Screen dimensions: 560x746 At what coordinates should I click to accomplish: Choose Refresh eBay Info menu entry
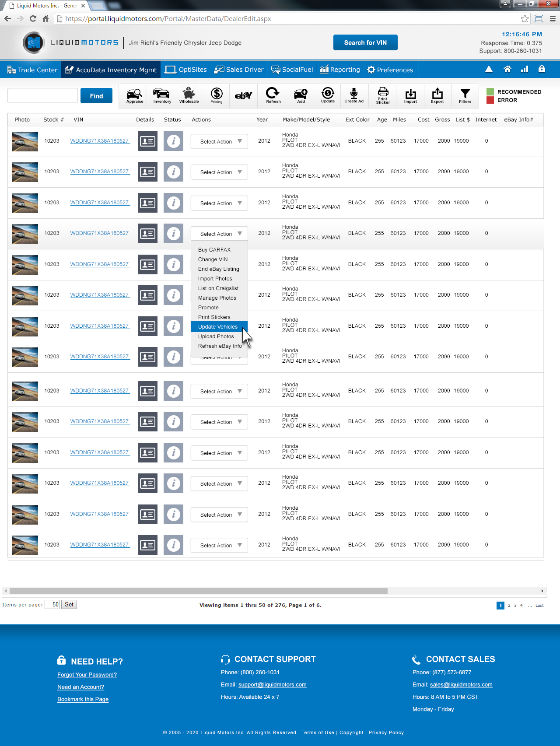coord(219,346)
